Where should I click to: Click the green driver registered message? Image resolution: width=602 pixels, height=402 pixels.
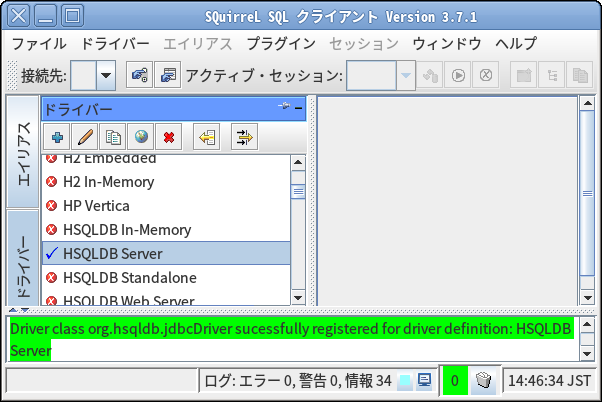291,339
